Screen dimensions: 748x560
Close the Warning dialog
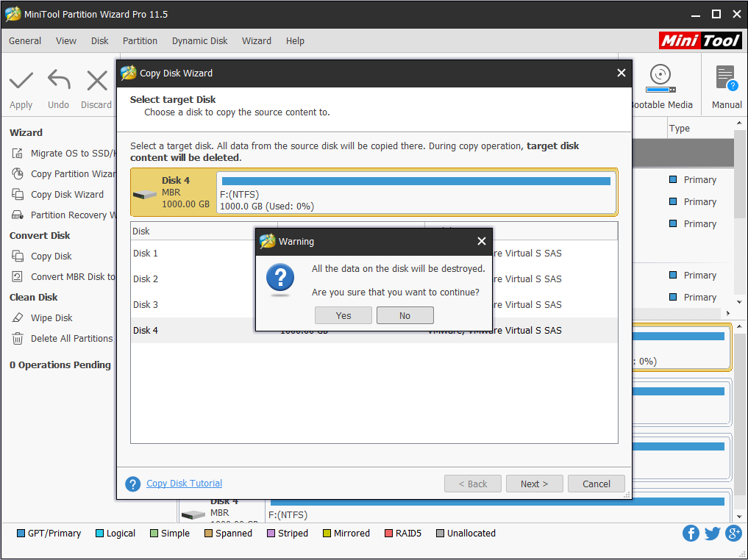pos(482,241)
